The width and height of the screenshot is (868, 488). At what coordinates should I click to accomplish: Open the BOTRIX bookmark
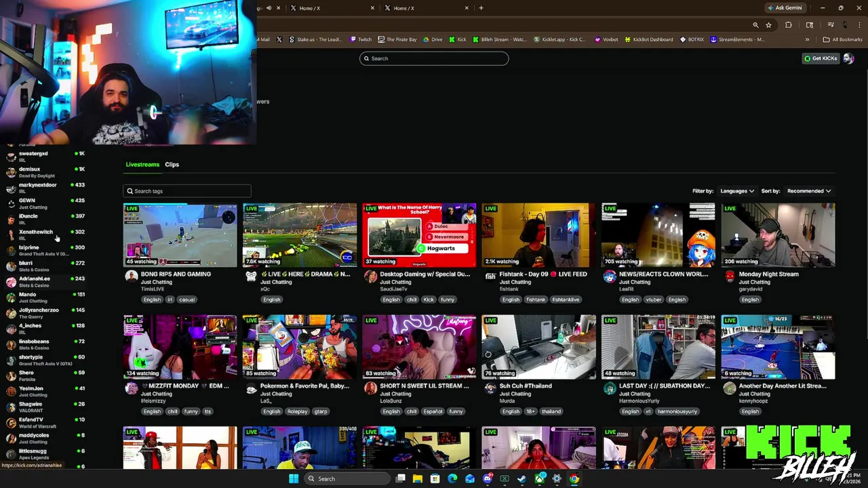692,39
